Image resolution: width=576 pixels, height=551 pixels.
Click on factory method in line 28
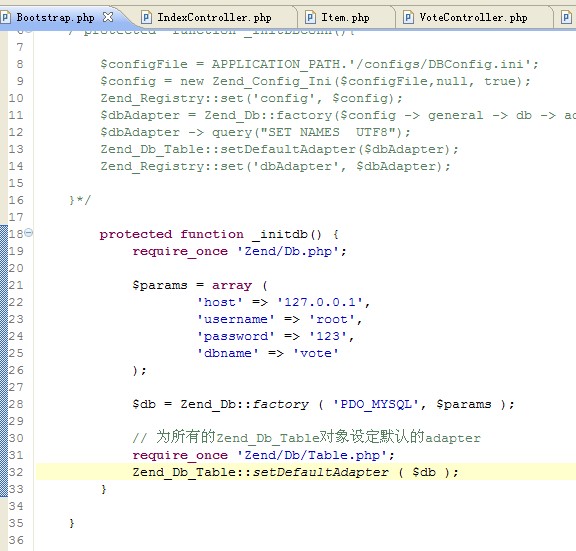click(281, 404)
